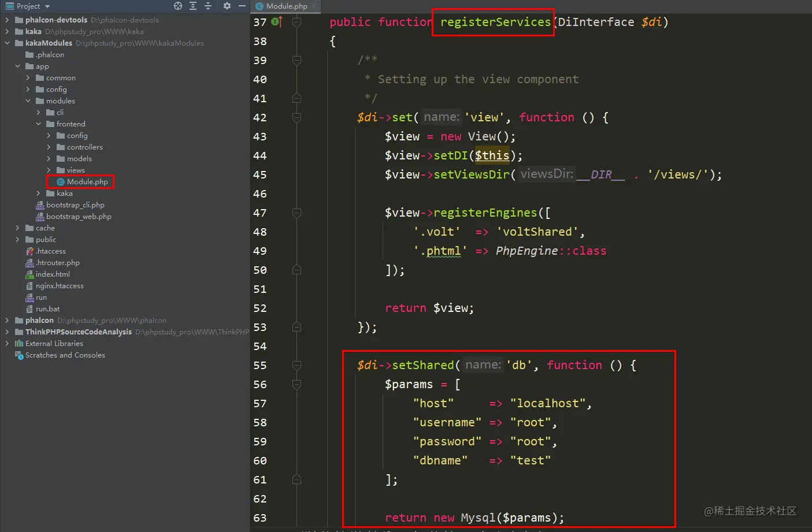The image size is (812, 532).
Task: Collapse the doc comment fold on line 39
Action: [x=296, y=60]
